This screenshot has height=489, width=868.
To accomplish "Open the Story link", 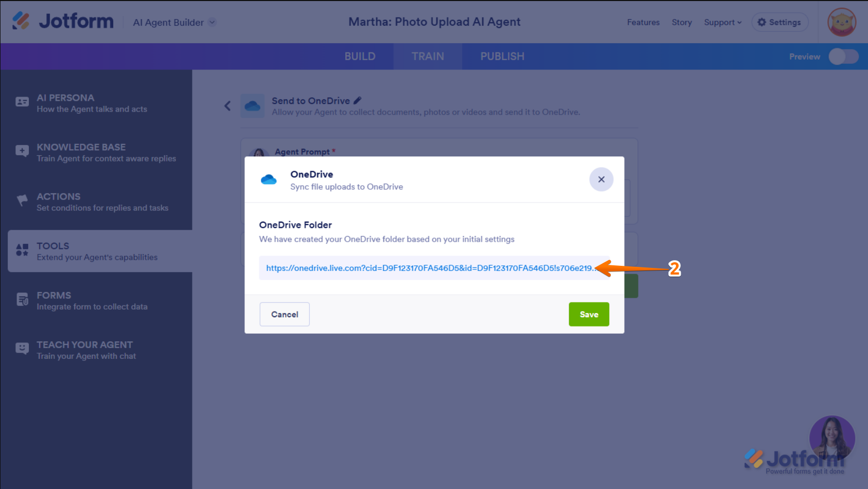I will pyautogui.click(x=682, y=22).
